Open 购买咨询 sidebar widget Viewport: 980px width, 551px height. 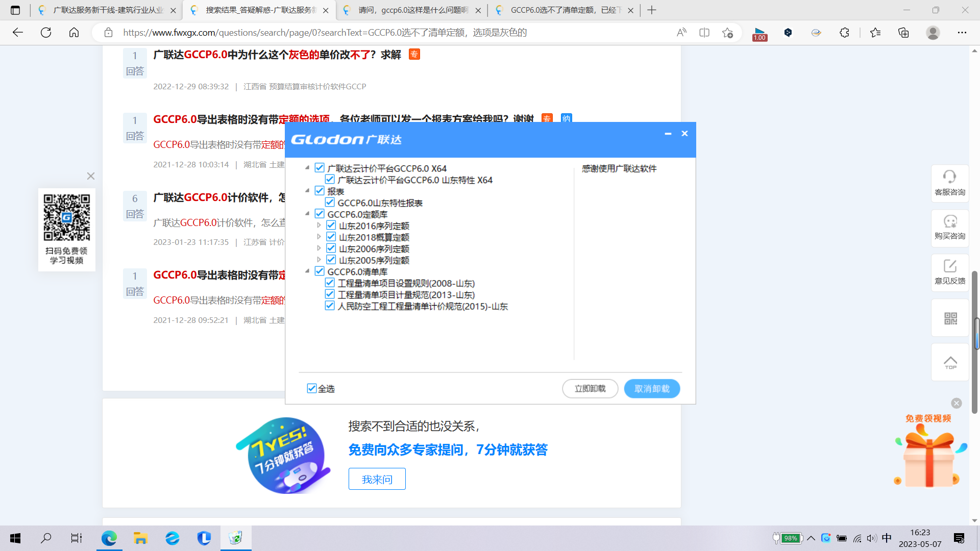coord(950,228)
